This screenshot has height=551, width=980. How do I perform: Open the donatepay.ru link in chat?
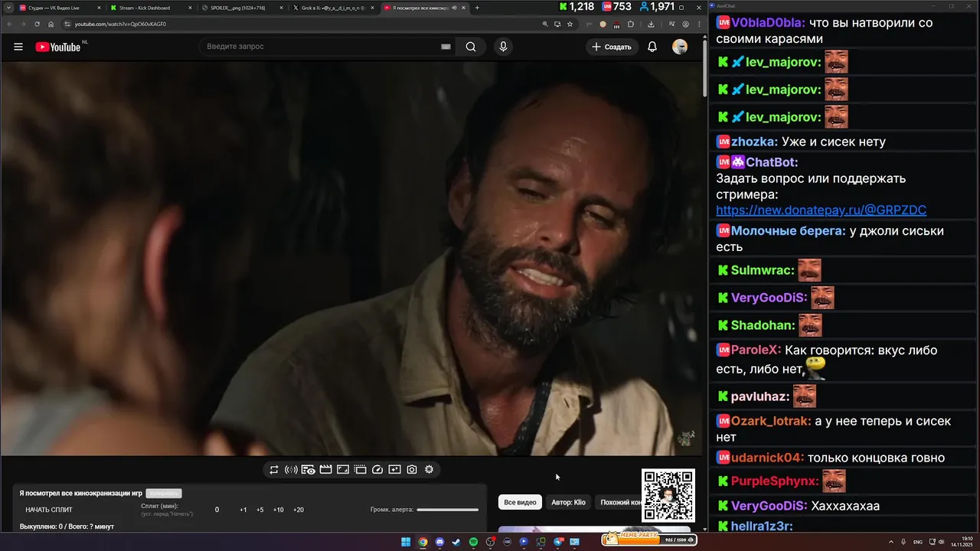[x=821, y=210]
